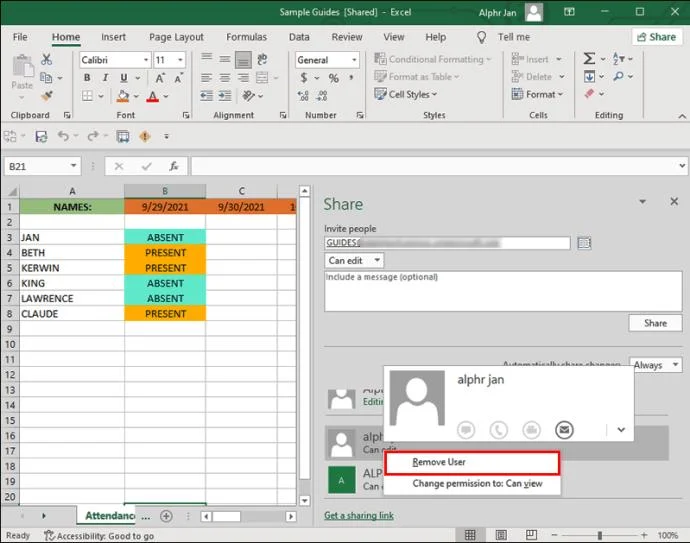Screen dimensions: 690x543
Task: Adjust the zoom slider in status bar
Action: (599, 535)
